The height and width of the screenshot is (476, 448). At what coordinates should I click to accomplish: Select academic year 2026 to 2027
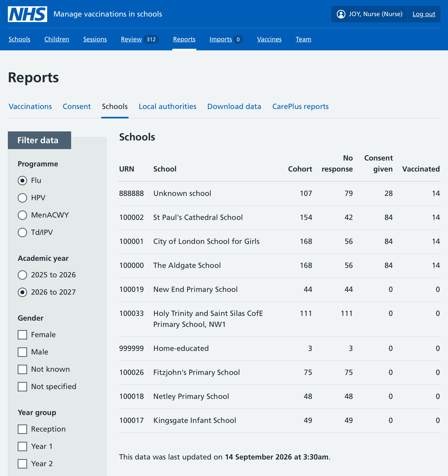click(22, 292)
